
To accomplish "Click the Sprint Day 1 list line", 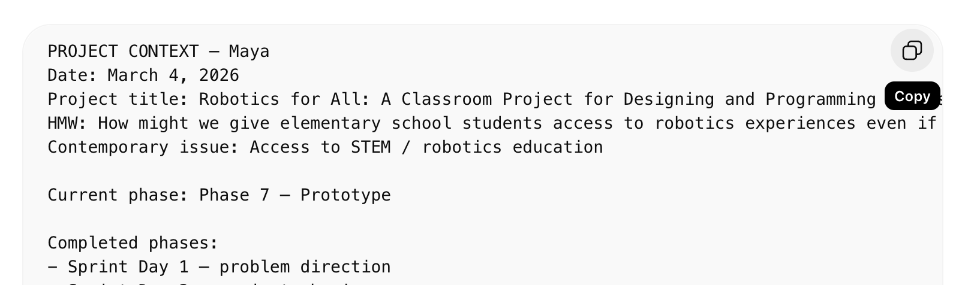I will point(219,267).
